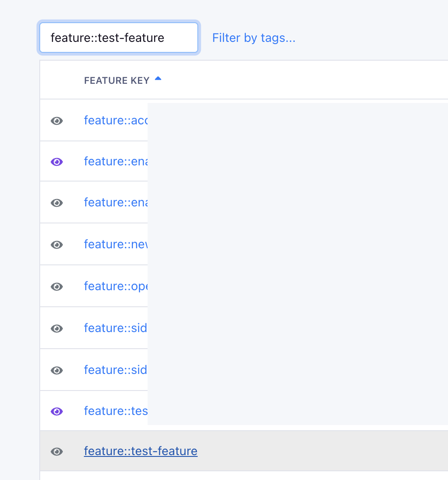Open the feature::test-feature flag details
Viewport: 448px width, 480px height.
141,451
